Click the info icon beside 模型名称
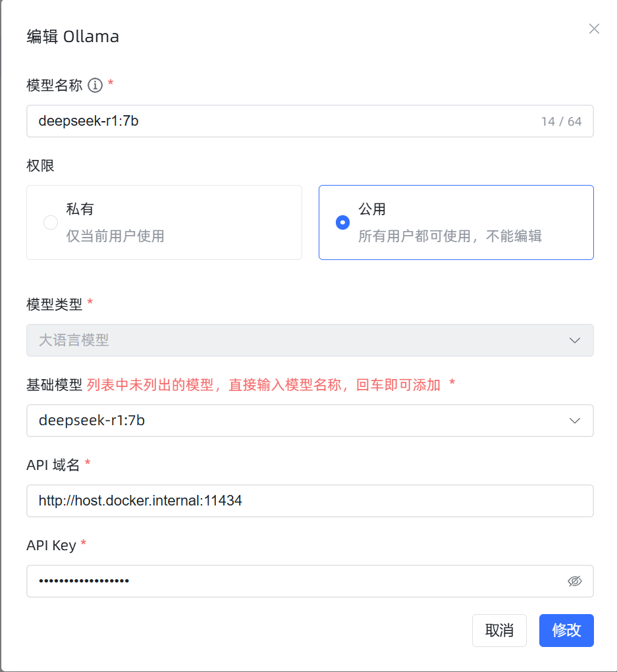 click(95, 85)
